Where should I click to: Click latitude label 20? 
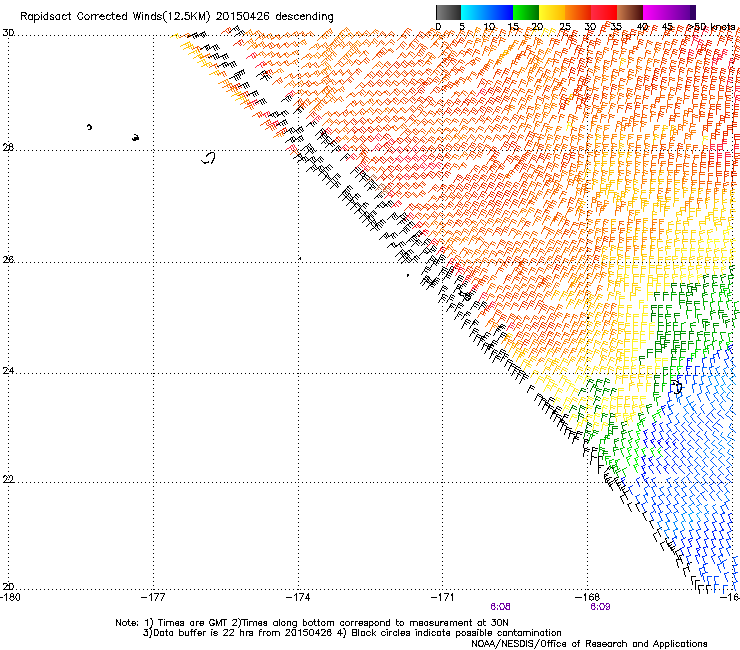pyautogui.click(x=8, y=586)
